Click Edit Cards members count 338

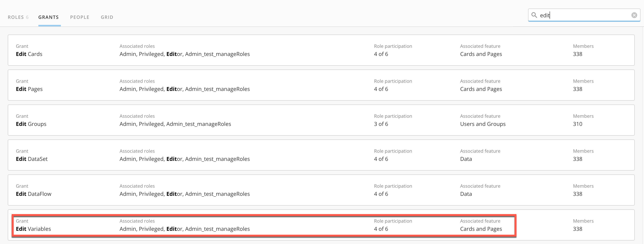(577, 54)
